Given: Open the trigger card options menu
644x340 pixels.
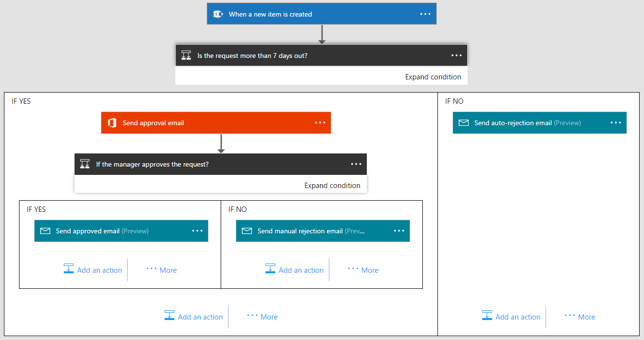Looking at the screenshot, I should click(x=425, y=14).
